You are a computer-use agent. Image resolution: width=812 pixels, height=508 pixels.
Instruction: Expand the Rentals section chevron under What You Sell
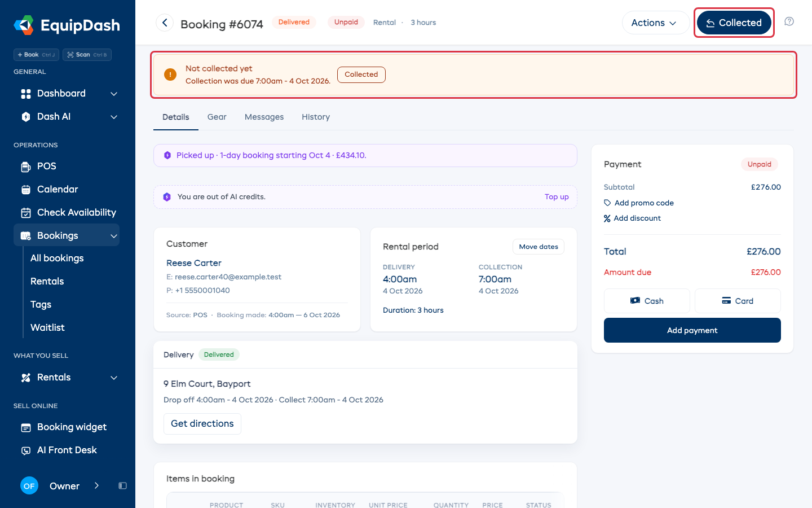(x=114, y=378)
